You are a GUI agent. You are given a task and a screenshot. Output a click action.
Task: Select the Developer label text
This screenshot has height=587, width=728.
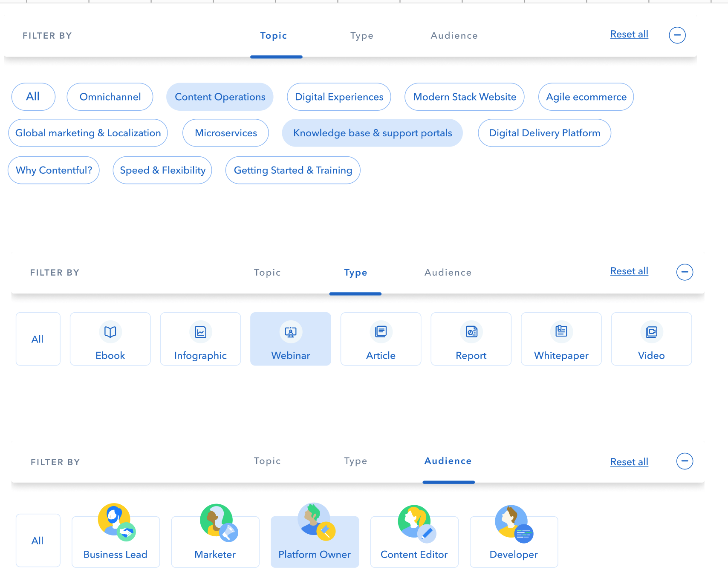[x=514, y=555]
